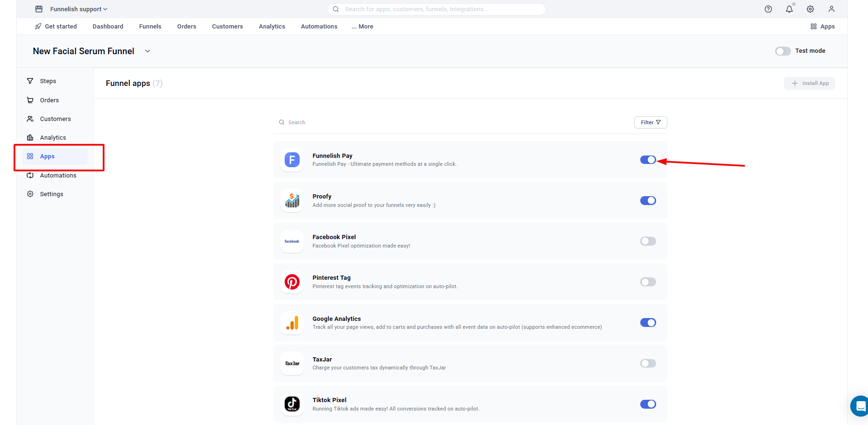The image size is (868, 425).
Task: Expand New Facial Serum Funnel chevron
Action: tap(147, 51)
